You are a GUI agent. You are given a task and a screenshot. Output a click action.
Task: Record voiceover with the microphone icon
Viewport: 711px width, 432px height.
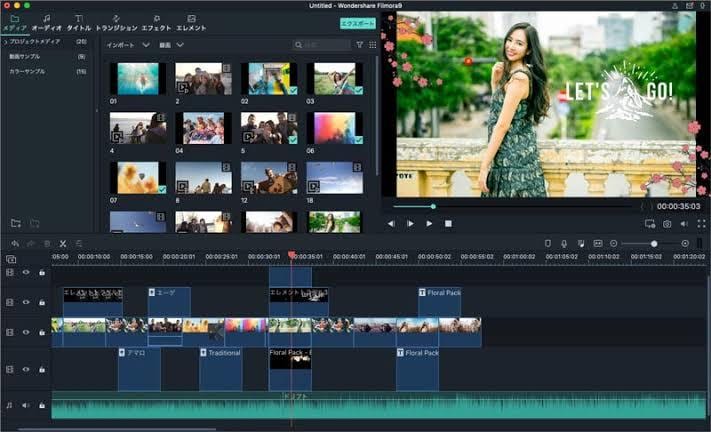tap(564, 243)
